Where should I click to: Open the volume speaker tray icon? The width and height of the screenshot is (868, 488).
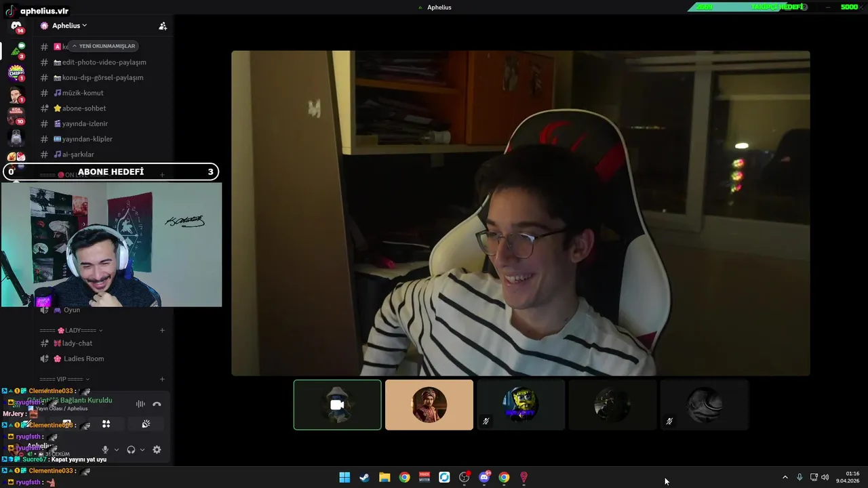825,477
